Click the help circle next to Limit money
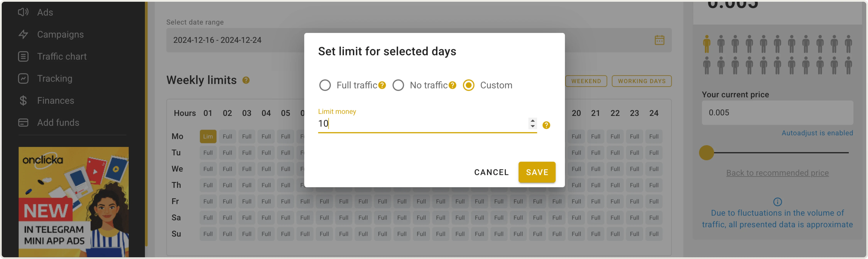 pyautogui.click(x=546, y=125)
